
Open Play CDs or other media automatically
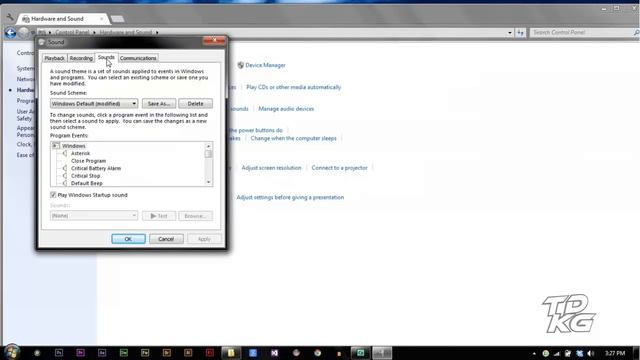click(293, 87)
